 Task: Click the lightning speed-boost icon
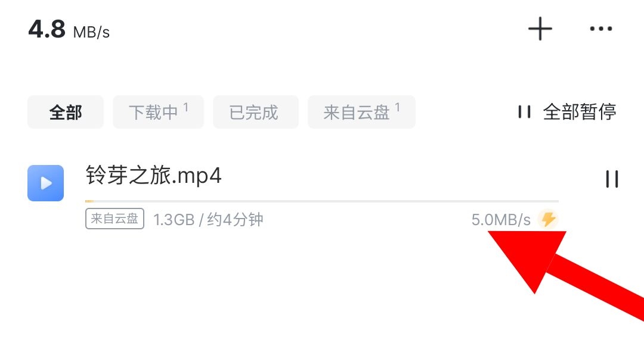[x=549, y=219]
